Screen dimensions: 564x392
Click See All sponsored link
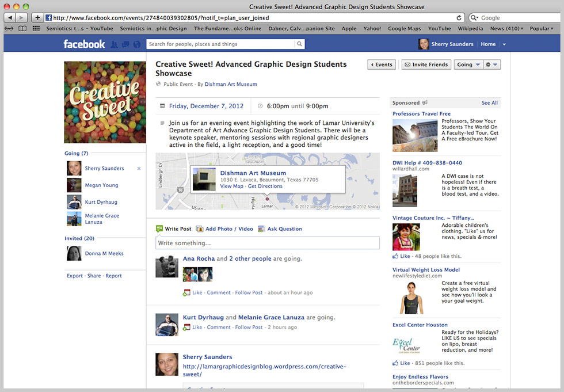(x=490, y=103)
